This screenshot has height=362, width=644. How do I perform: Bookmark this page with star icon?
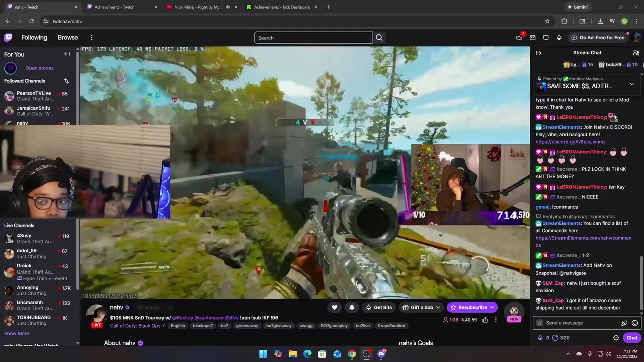[x=547, y=21]
